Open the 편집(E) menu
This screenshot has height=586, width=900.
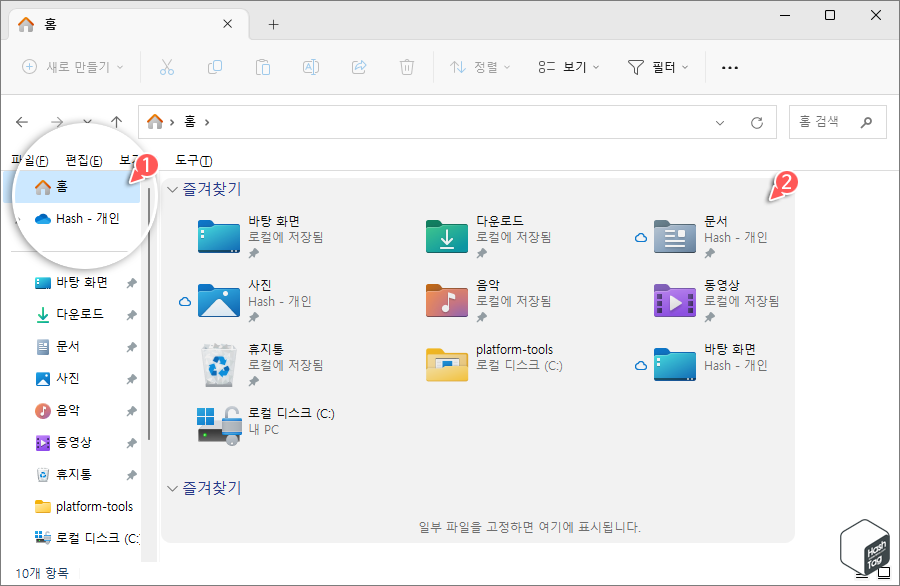coord(84,160)
